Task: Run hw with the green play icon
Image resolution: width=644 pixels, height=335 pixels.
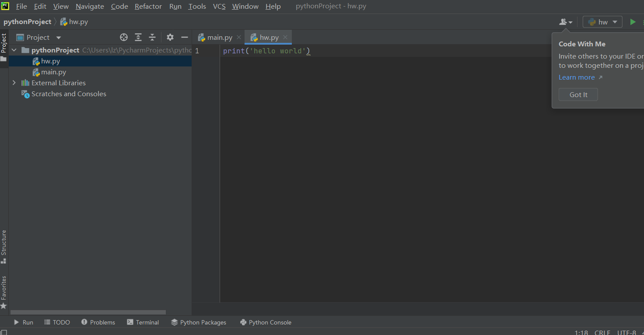Action: click(x=633, y=22)
